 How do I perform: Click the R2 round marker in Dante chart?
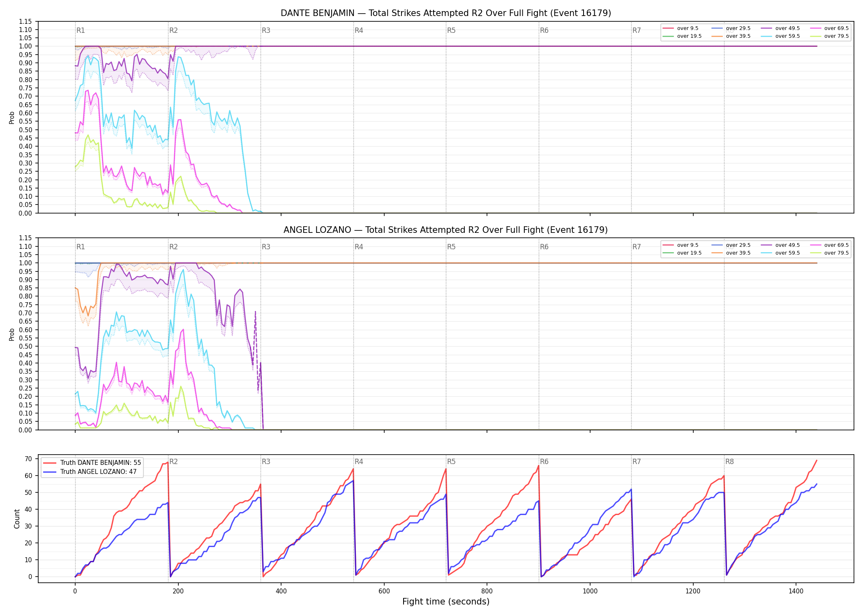click(173, 30)
